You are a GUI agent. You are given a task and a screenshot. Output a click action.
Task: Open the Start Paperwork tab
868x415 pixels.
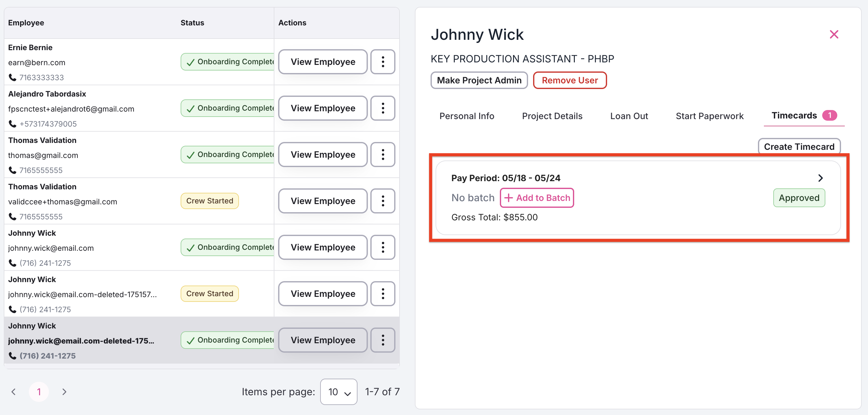point(709,116)
